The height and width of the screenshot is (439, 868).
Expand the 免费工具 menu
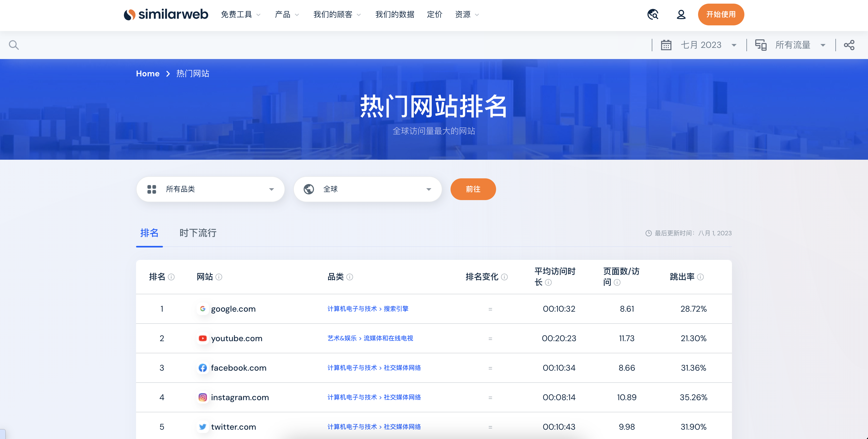(241, 14)
